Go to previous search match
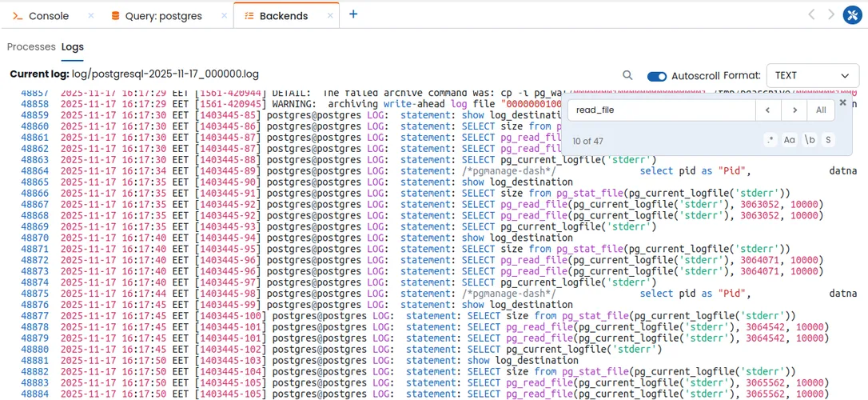This screenshot has width=868, height=400. click(768, 110)
